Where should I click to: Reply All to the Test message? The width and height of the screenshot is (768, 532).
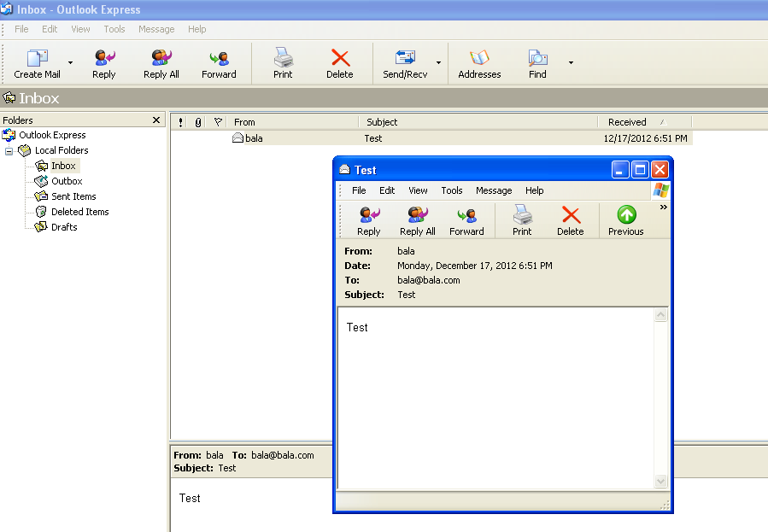click(417, 219)
